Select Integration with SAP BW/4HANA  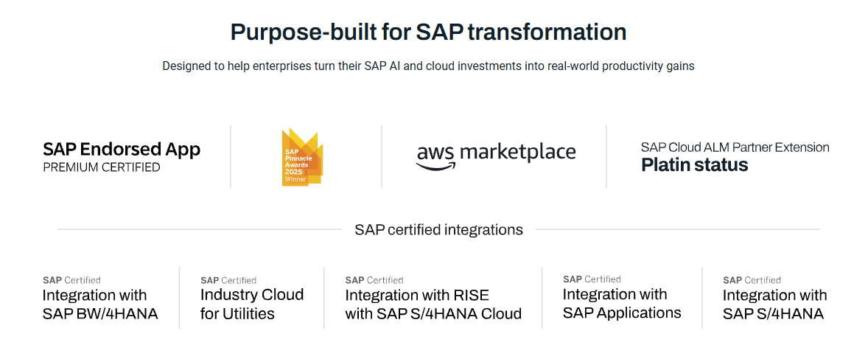click(x=100, y=304)
